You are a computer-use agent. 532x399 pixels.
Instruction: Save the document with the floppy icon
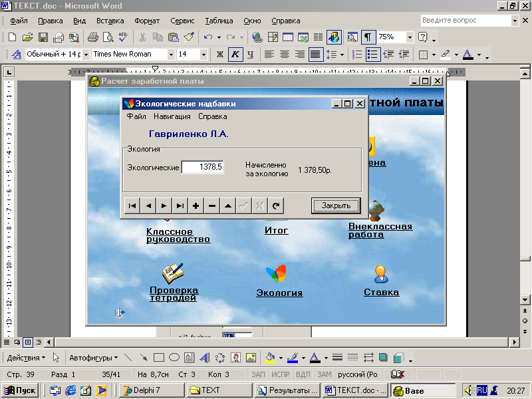[x=43, y=37]
